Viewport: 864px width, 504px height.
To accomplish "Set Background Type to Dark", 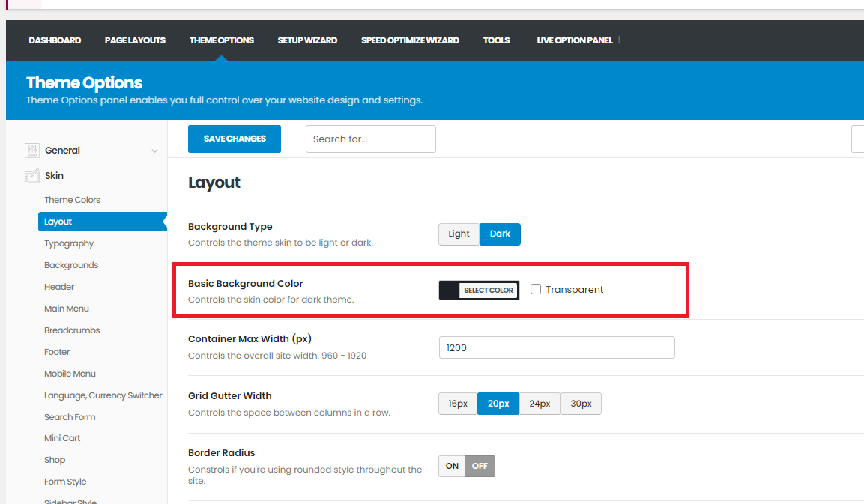I will click(x=500, y=234).
